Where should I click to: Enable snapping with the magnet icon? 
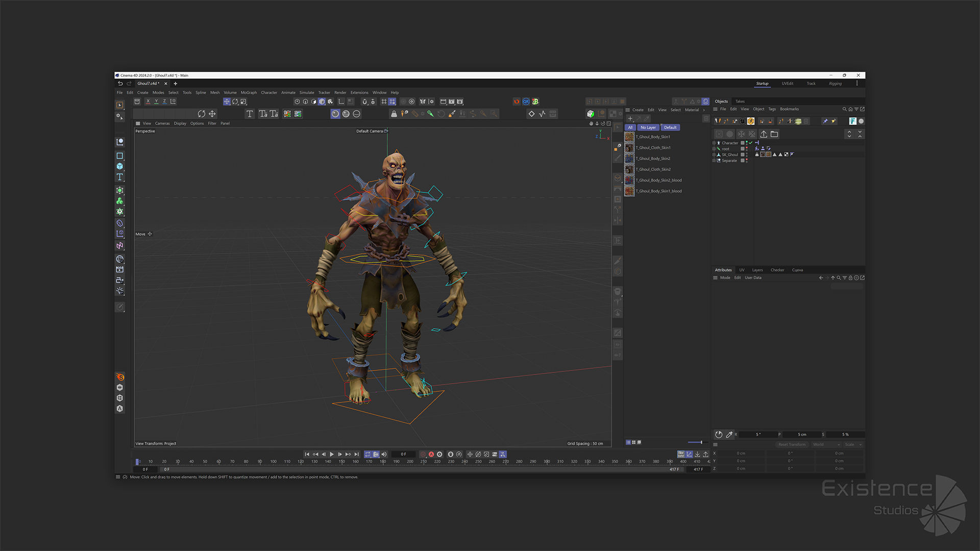coord(364,102)
